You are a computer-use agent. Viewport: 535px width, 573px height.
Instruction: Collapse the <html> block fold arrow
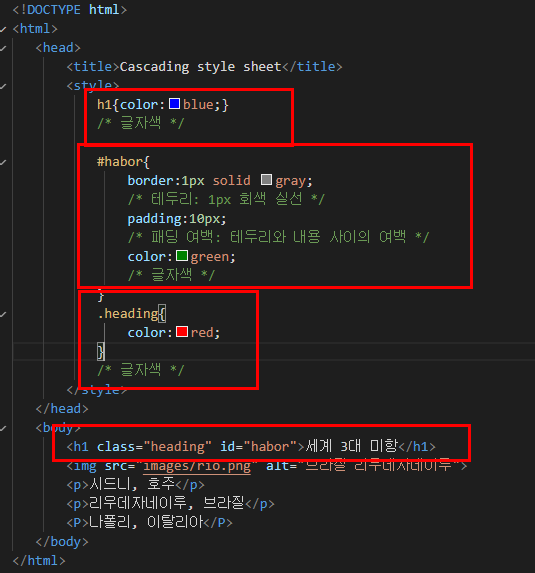point(3,29)
